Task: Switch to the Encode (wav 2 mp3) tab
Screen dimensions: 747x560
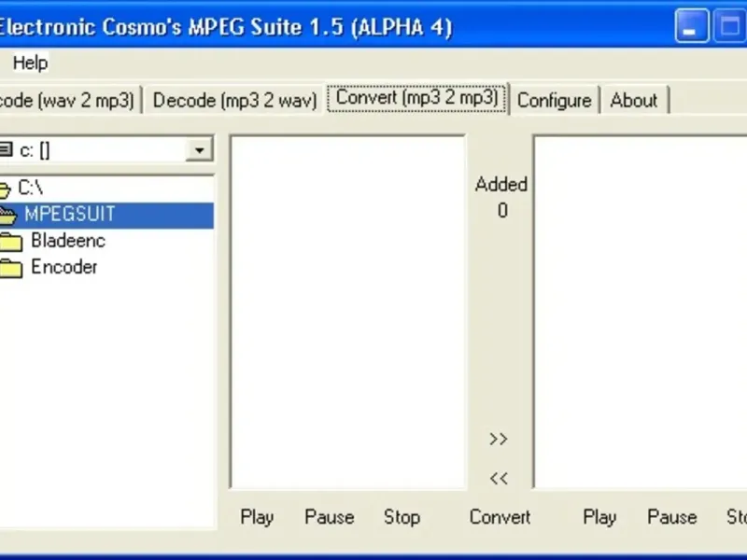Action: (x=70, y=100)
